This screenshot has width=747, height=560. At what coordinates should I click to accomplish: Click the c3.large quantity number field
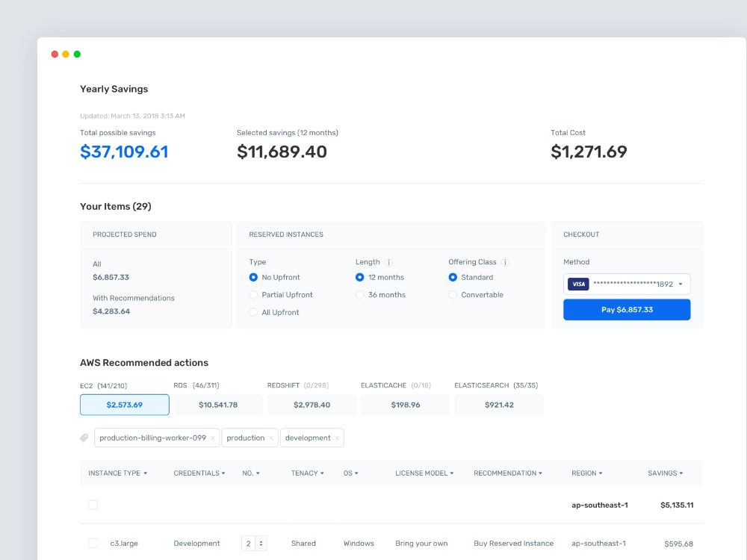coord(248,544)
